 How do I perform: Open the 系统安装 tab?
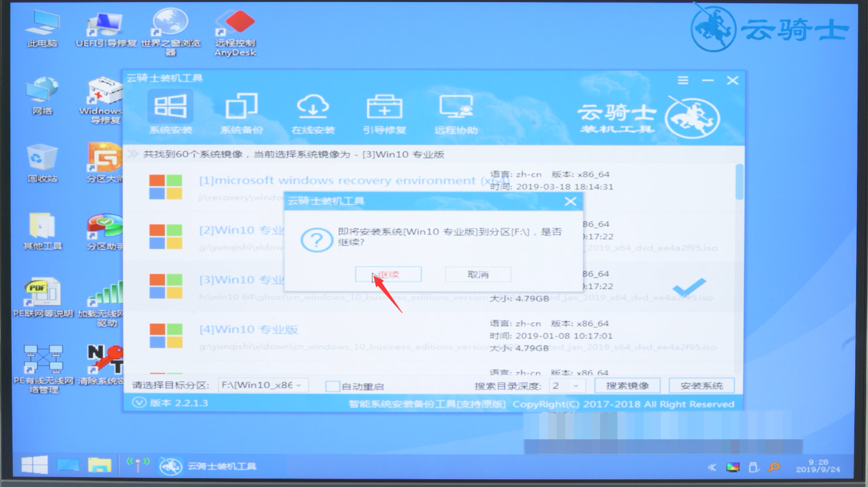[x=170, y=113]
